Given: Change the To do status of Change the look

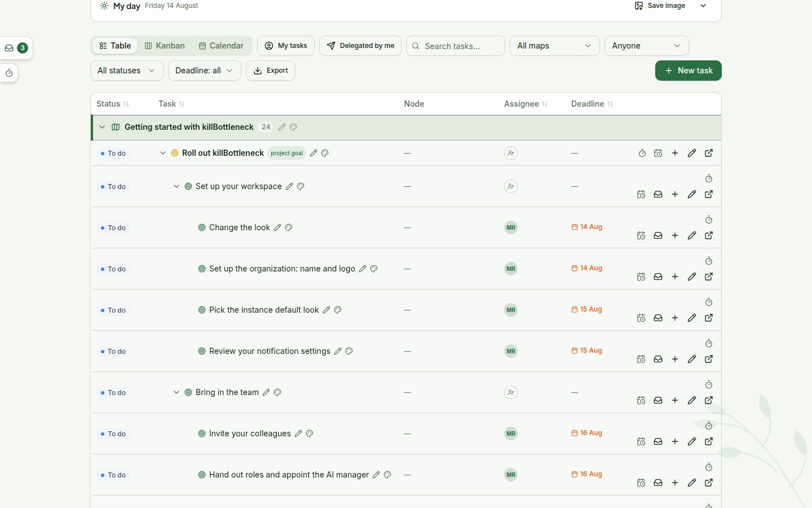Looking at the screenshot, I should point(113,228).
